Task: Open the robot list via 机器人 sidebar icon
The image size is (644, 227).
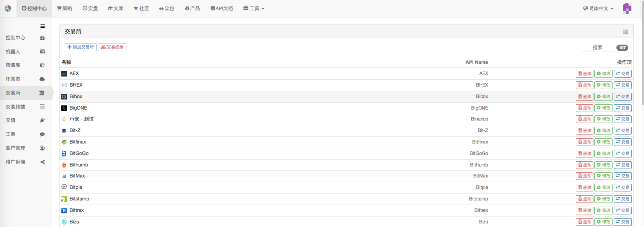Action: (x=42, y=51)
